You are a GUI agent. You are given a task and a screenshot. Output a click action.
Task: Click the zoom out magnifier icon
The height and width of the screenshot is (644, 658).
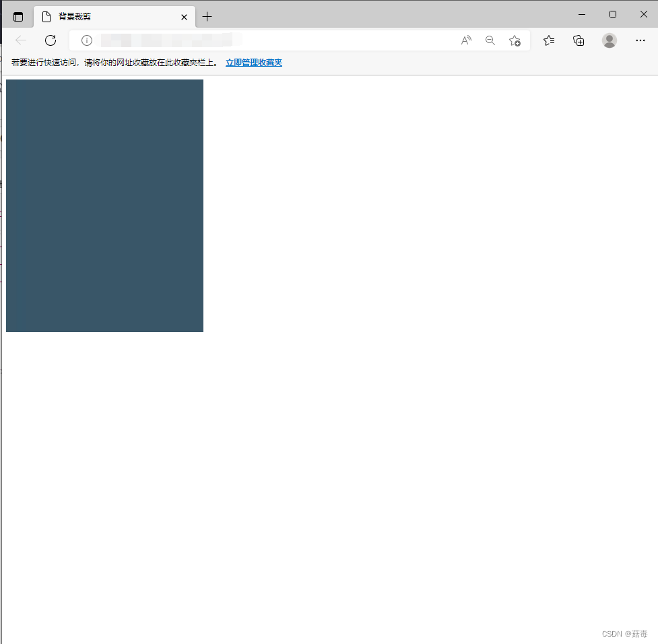pyautogui.click(x=490, y=40)
